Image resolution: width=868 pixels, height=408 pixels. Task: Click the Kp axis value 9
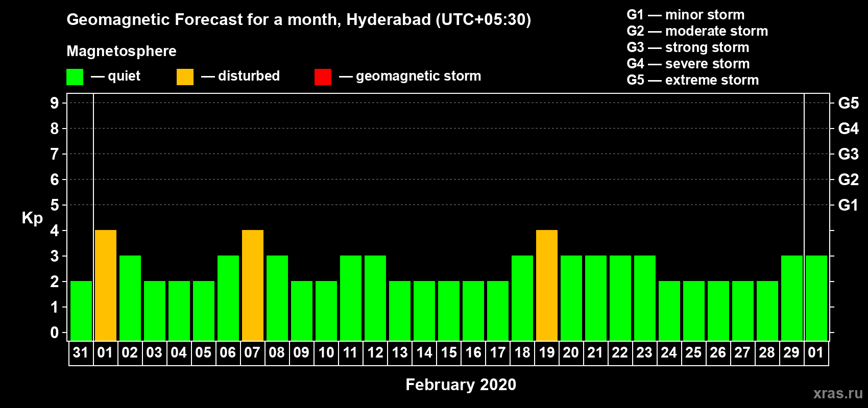pyautogui.click(x=55, y=103)
